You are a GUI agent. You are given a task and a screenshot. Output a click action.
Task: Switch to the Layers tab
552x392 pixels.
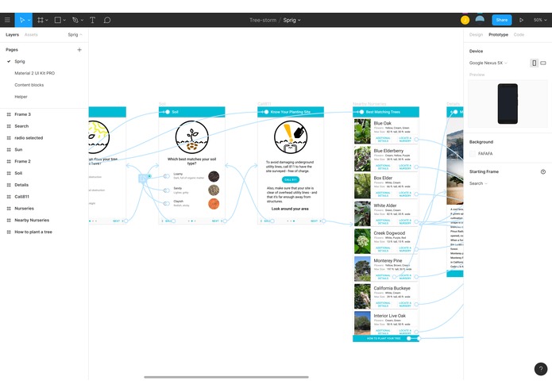pyautogui.click(x=13, y=35)
